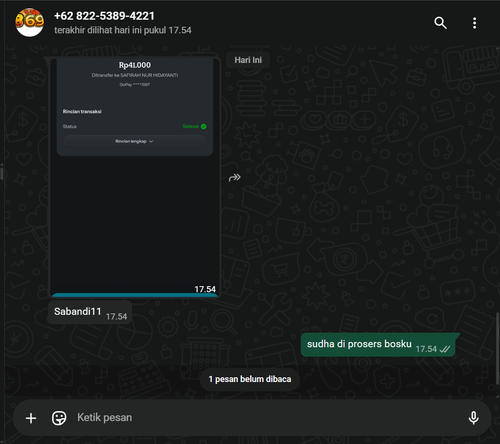The height and width of the screenshot is (444, 500).
Task: Open search in conversation
Action: pos(440,23)
